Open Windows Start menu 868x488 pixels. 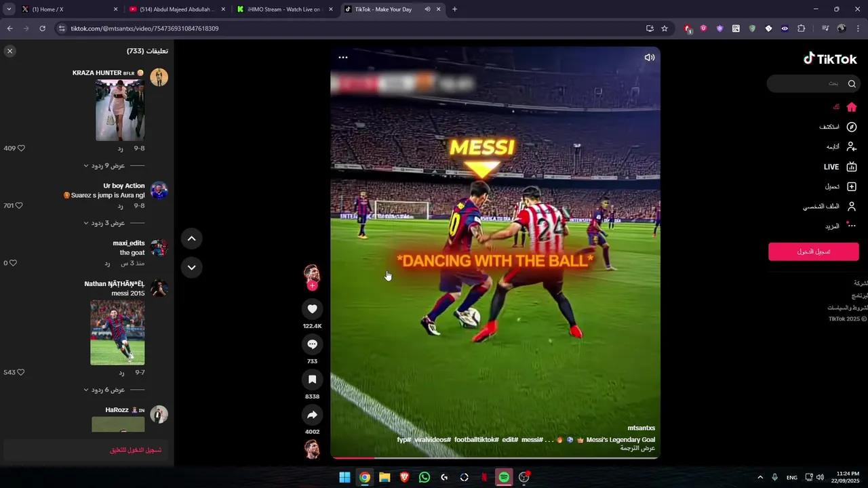[344, 477]
